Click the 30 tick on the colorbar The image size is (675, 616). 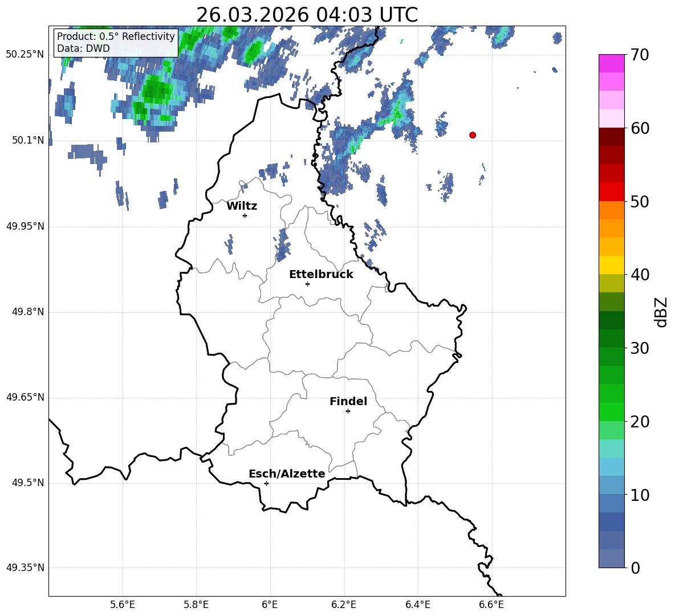point(639,348)
